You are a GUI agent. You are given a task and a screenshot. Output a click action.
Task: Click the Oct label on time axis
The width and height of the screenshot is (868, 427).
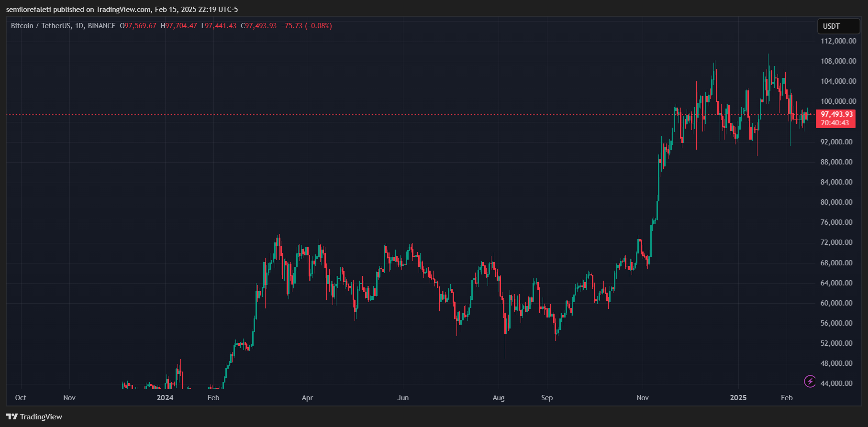tap(21, 398)
